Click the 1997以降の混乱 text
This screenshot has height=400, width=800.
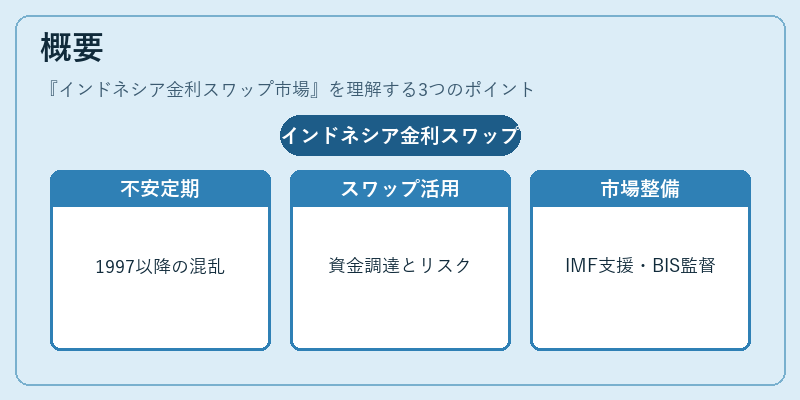[160, 267]
